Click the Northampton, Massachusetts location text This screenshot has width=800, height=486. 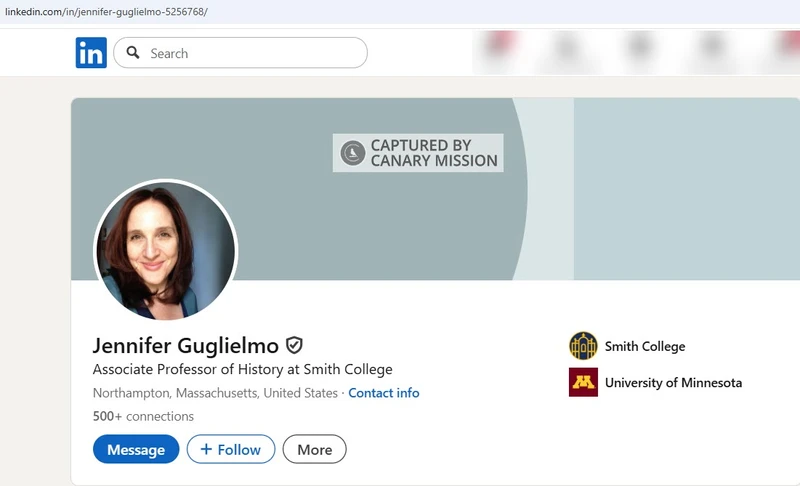215,393
